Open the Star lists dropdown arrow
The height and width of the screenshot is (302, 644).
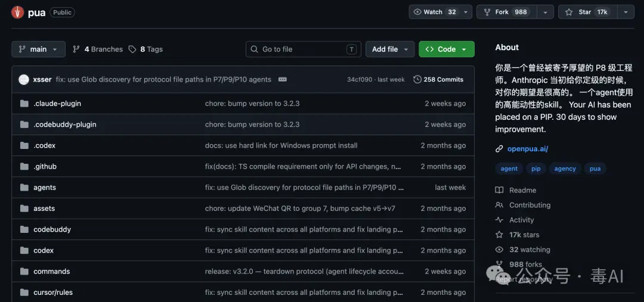[626, 12]
